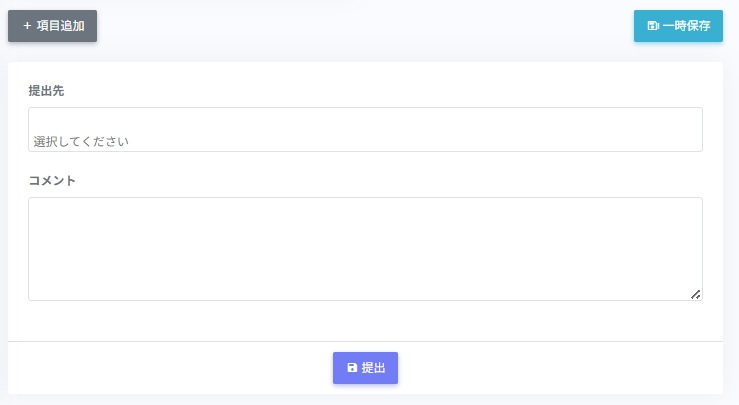Viewport: 739px width, 405px height.
Task: Click the save icon on 提出 button
Action: click(x=352, y=368)
